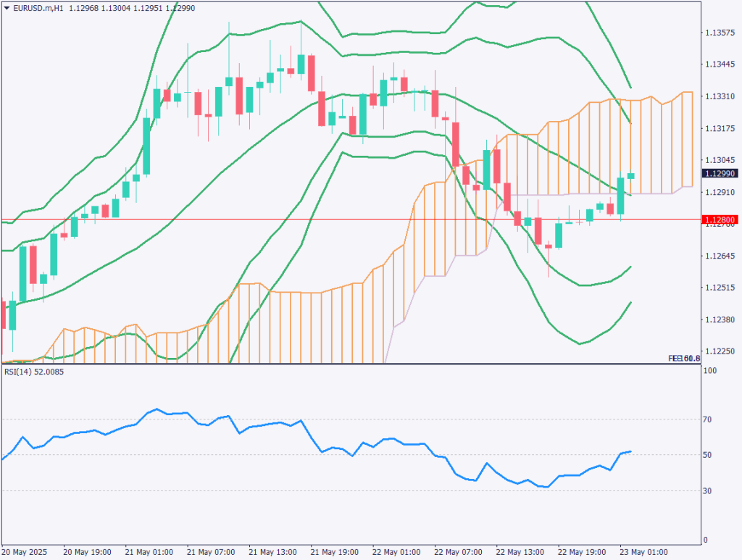742x560 pixels.
Task: Click the latest small green candle
Action: pyautogui.click(x=631, y=175)
